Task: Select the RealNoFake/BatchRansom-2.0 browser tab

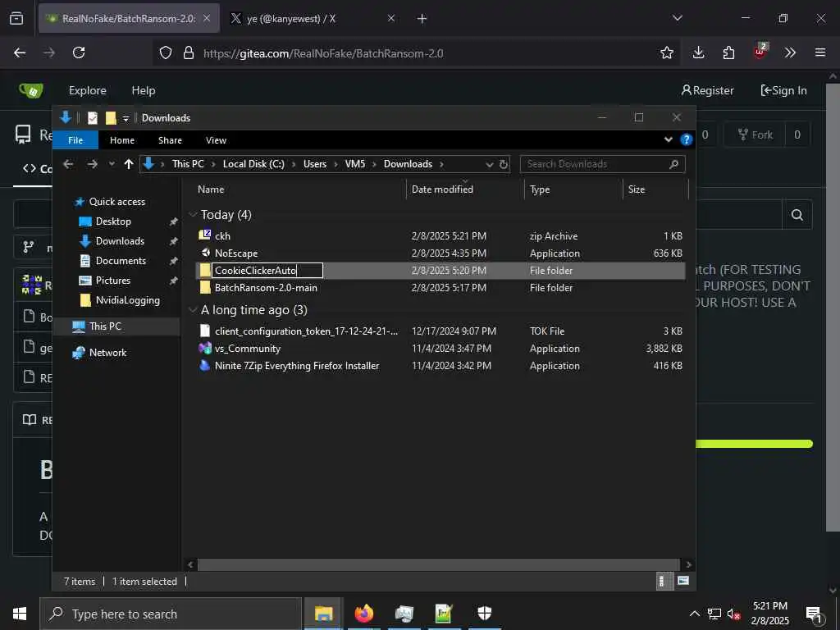Action: 129,19
